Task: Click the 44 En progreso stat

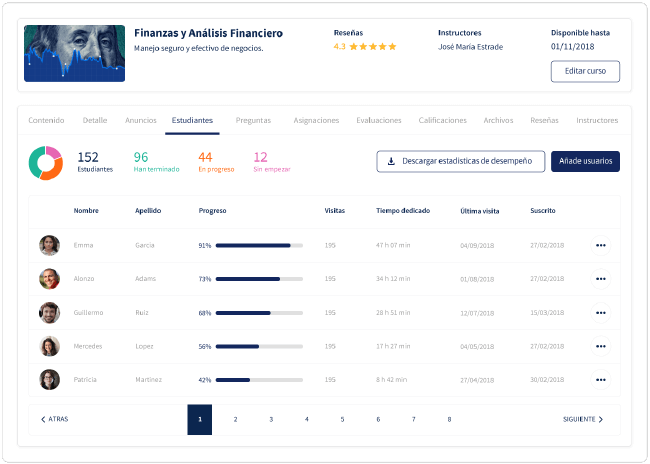Action: pos(216,162)
